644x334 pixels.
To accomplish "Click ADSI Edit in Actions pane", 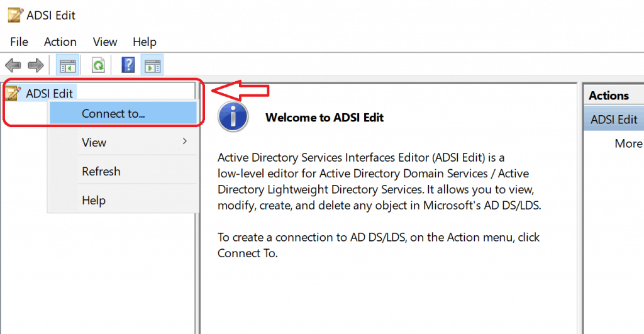I will pos(614,119).
